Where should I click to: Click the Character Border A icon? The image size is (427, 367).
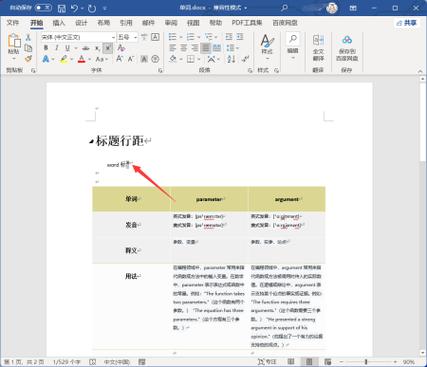click(x=155, y=37)
